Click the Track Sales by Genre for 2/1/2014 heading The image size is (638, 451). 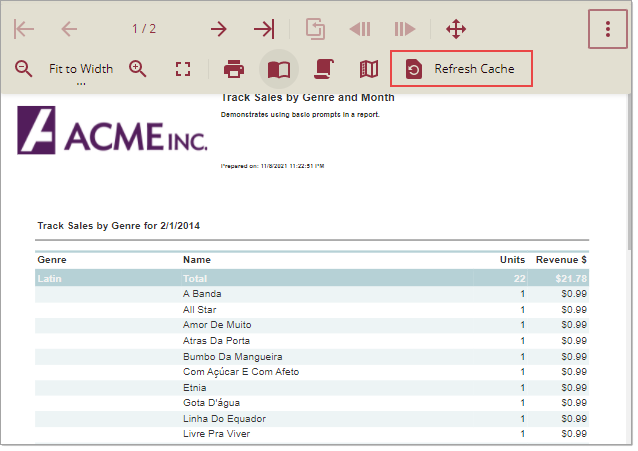[x=119, y=226]
